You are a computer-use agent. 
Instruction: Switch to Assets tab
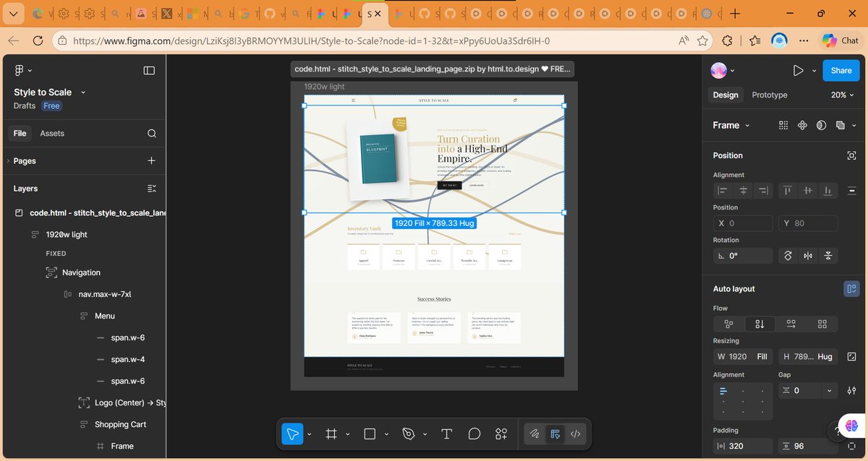pos(52,133)
